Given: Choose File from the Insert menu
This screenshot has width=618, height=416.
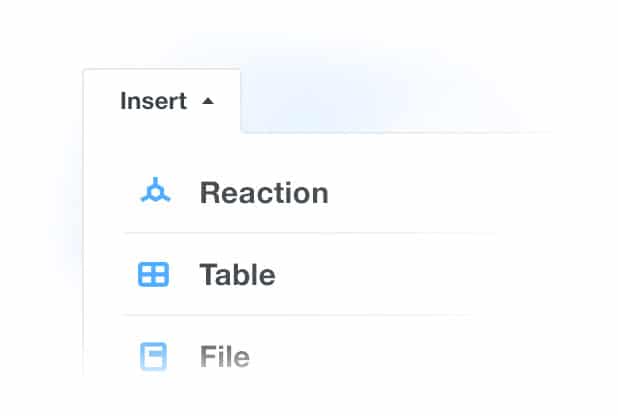Looking at the screenshot, I should click(x=224, y=357).
